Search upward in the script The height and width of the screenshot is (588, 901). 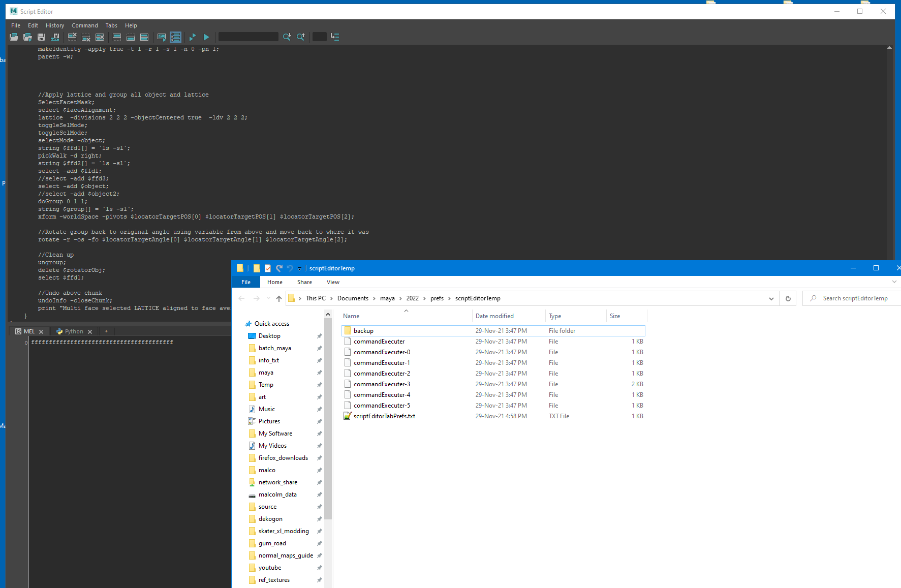tap(300, 37)
